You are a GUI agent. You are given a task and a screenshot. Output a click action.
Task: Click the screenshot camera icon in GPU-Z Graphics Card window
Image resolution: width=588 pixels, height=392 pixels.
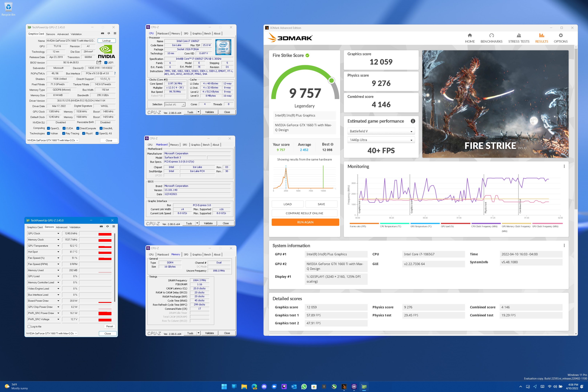click(103, 33)
